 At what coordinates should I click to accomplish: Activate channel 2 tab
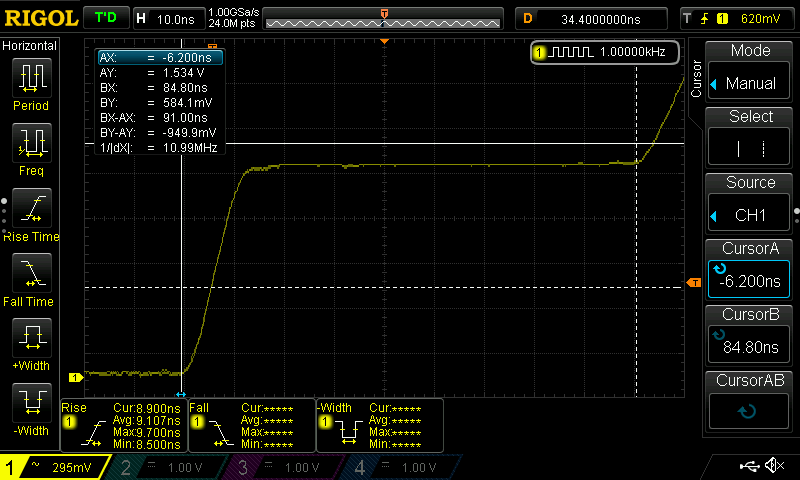[x=166, y=467]
